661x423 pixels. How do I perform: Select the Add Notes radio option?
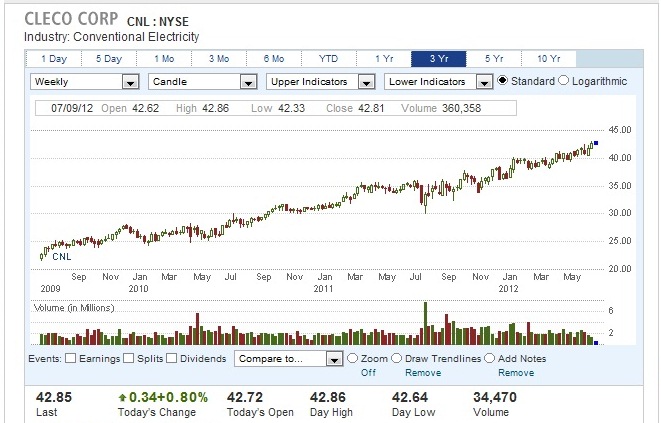tap(489, 358)
